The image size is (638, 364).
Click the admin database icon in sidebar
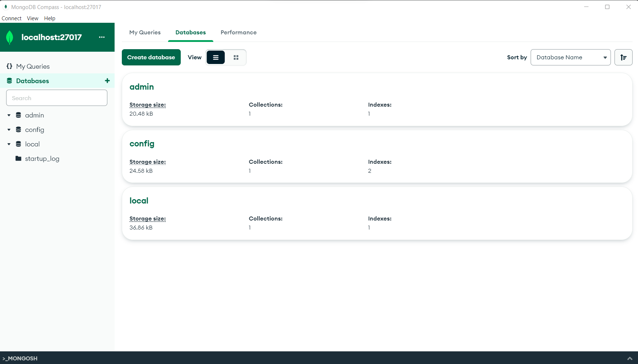coord(18,115)
